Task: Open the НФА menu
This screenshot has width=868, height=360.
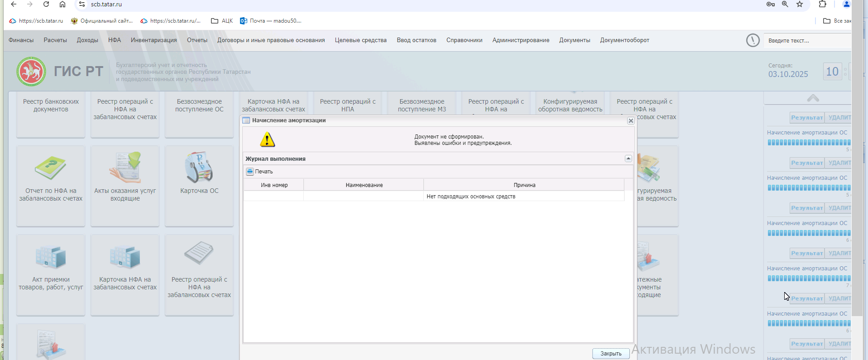Action: point(115,40)
